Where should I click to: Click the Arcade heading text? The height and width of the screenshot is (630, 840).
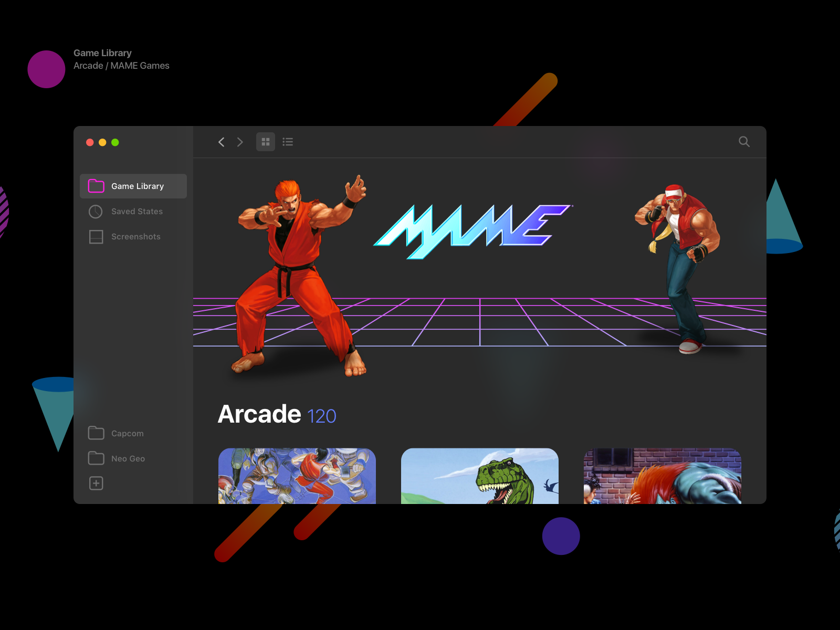(x=259, y=414)
